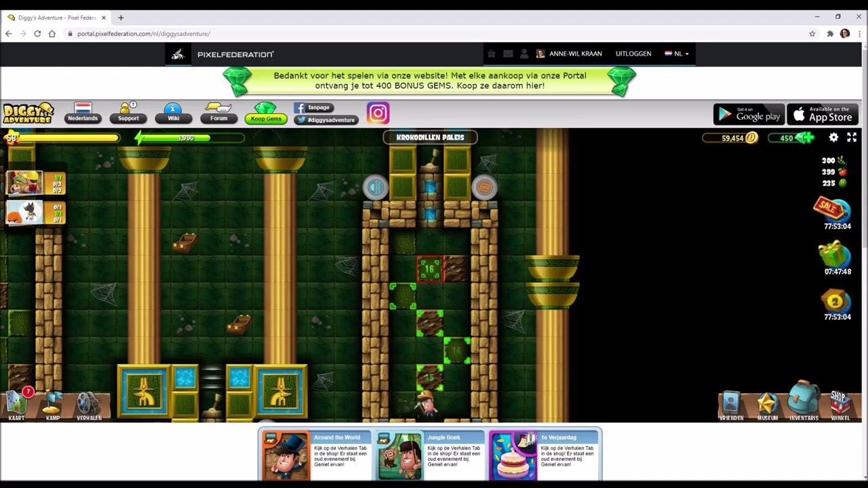Open the Vrienden friends panel
This screenshot has height=488, width=868.
[731, 405]
